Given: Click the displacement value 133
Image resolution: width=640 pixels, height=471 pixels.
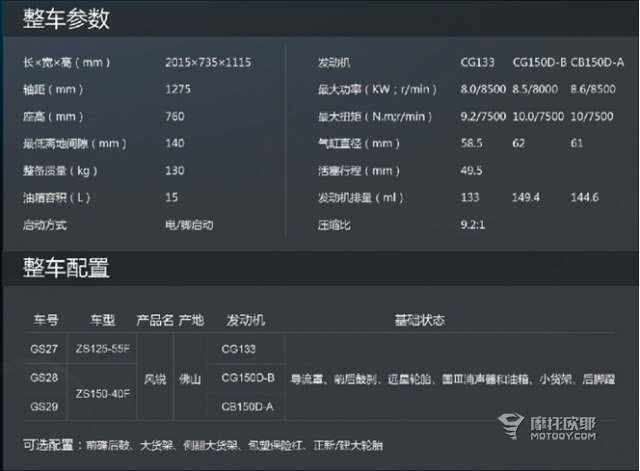Looking at the screenshot, I should tap(470, 198).
